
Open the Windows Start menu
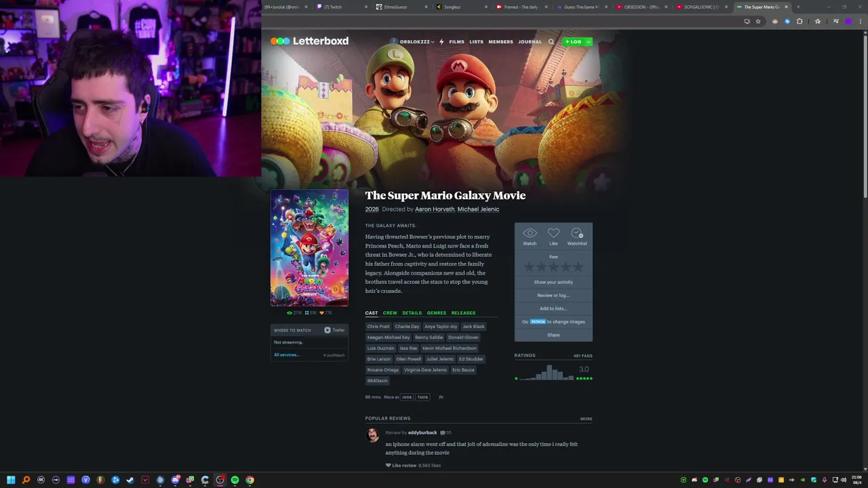(11, 480)
